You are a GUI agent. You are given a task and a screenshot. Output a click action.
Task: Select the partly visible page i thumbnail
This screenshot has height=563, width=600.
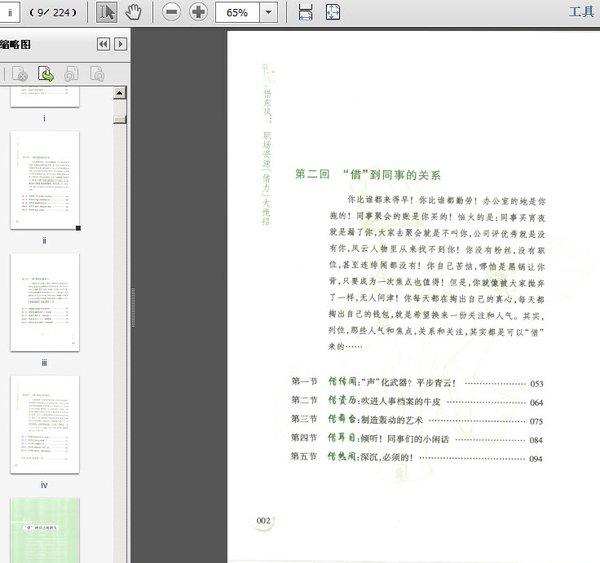point(45,97)
